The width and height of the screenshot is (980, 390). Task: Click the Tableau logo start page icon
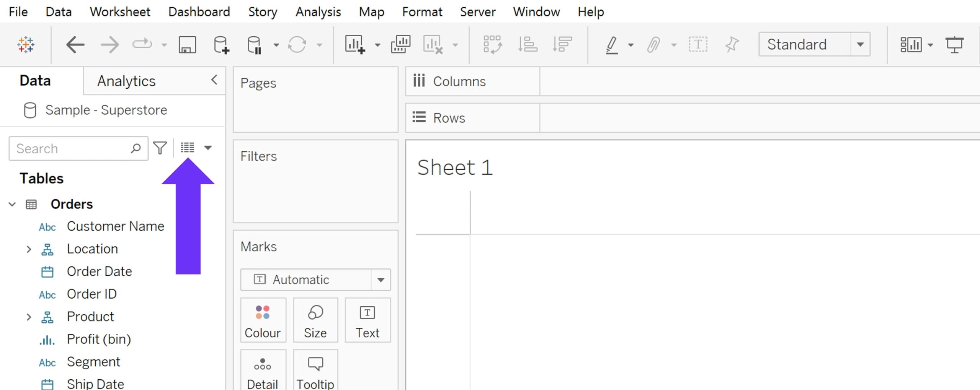pos(26,44)
